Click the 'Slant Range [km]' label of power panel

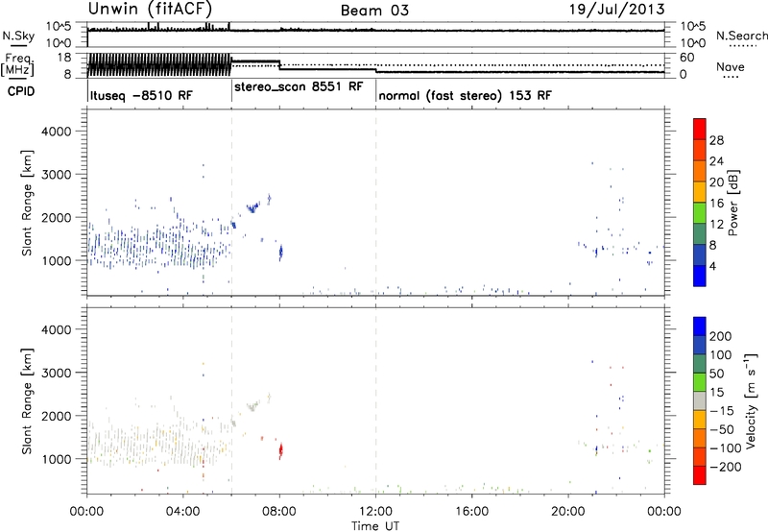pos(27,203)
